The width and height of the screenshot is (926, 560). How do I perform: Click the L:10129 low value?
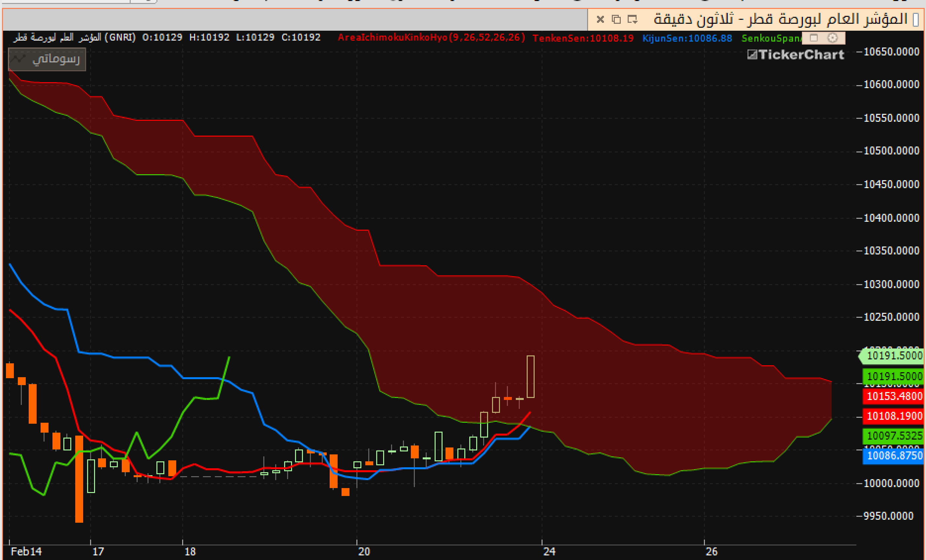(x=255, y=37)
